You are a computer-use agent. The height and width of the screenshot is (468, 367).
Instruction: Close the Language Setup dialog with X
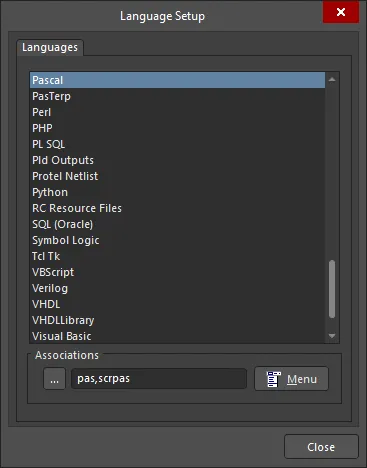point(341,12)
